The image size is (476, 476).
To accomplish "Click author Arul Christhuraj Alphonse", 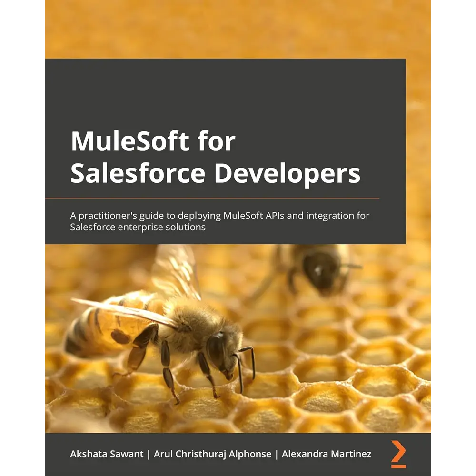I will coord(212,454).
